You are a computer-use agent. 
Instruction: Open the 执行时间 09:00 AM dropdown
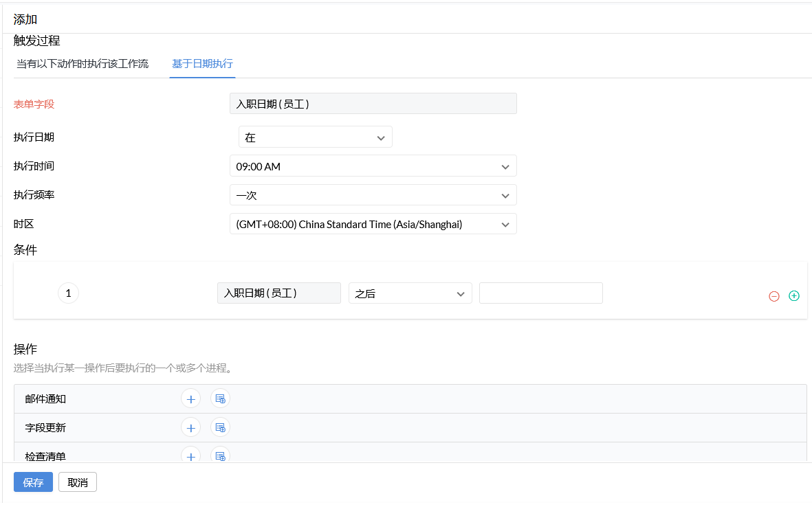pos(373,166)
